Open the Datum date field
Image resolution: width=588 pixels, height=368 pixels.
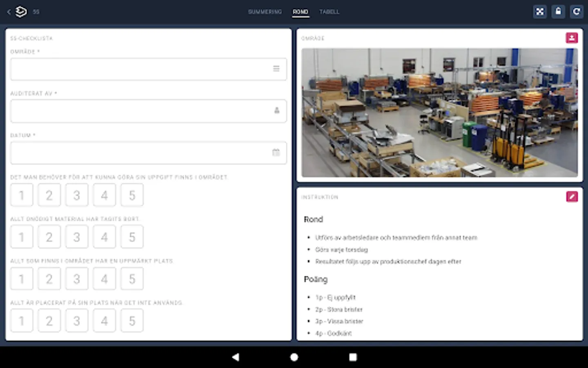point(148,153)
